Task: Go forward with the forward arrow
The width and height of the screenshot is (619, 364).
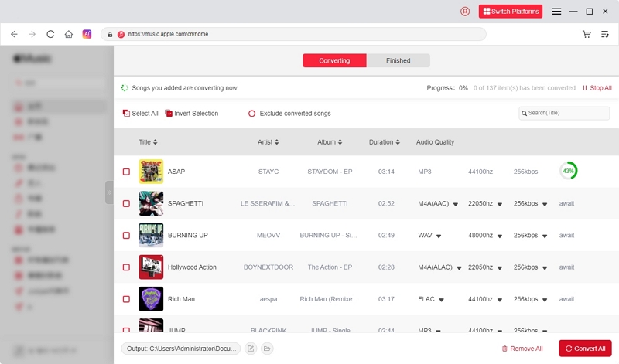Action: tap(32, 34)
